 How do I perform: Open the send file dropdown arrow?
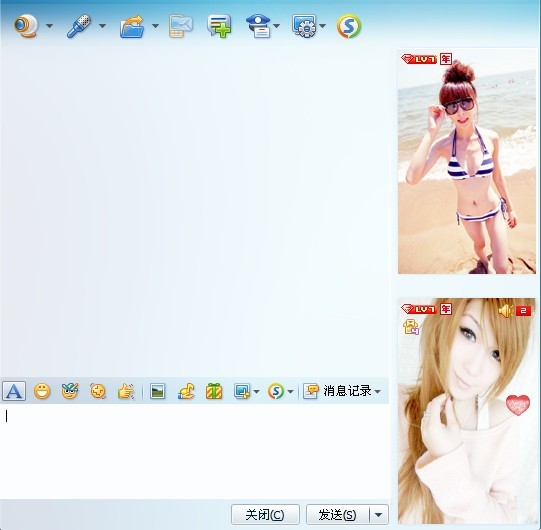(x=155, y=26)
